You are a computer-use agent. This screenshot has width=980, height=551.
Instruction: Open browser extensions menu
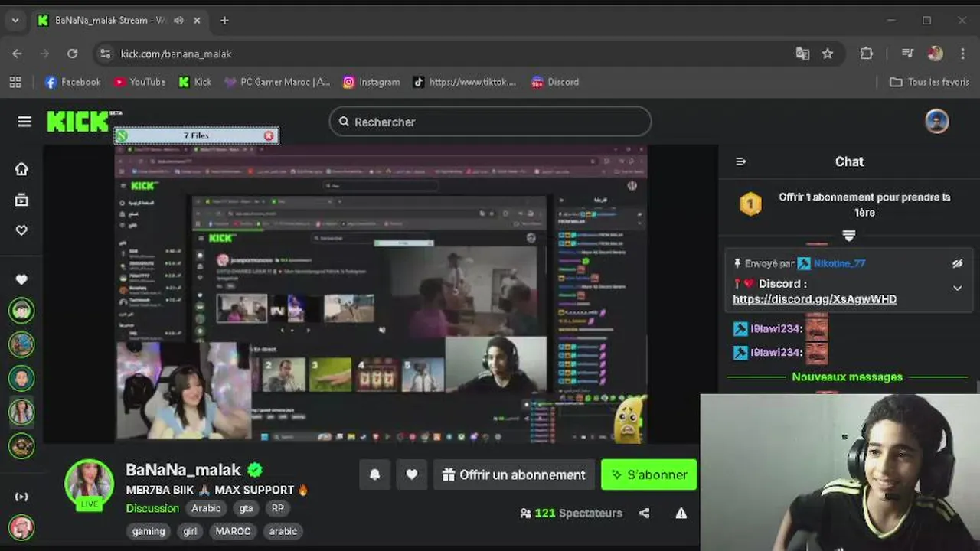tap(867, 54)
